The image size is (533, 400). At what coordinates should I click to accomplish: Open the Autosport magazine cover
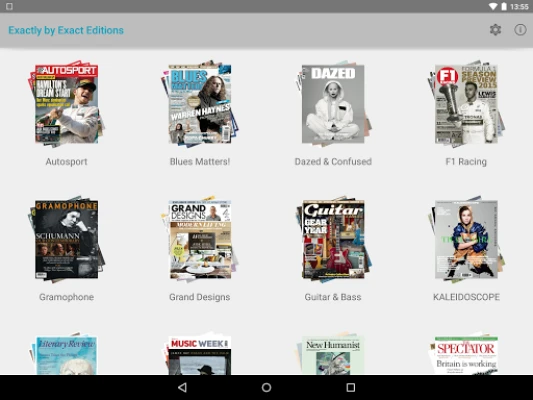pos(66,104)
